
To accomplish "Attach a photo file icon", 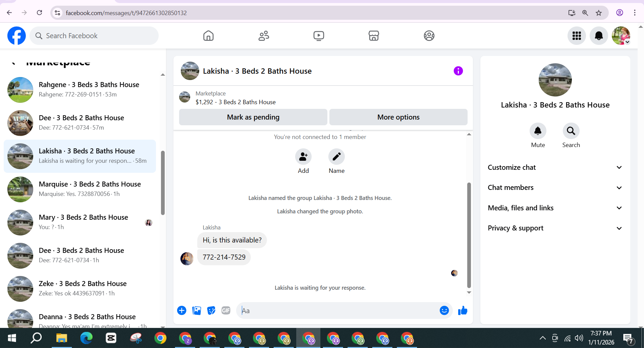I will click(x=197, y=310).
